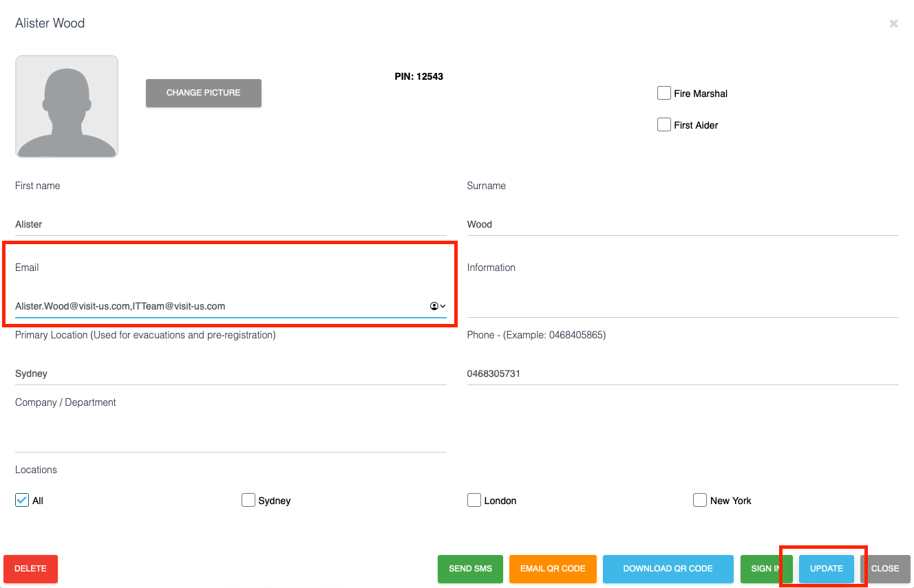Select the Sydney location checkbox
Image resolution: width=914 pixels, height=588 pixels.
click(x=248, y=500)
